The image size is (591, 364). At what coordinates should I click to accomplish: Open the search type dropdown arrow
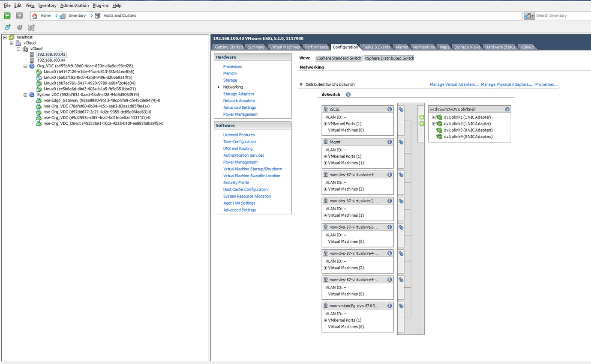(x=533, y=16)
